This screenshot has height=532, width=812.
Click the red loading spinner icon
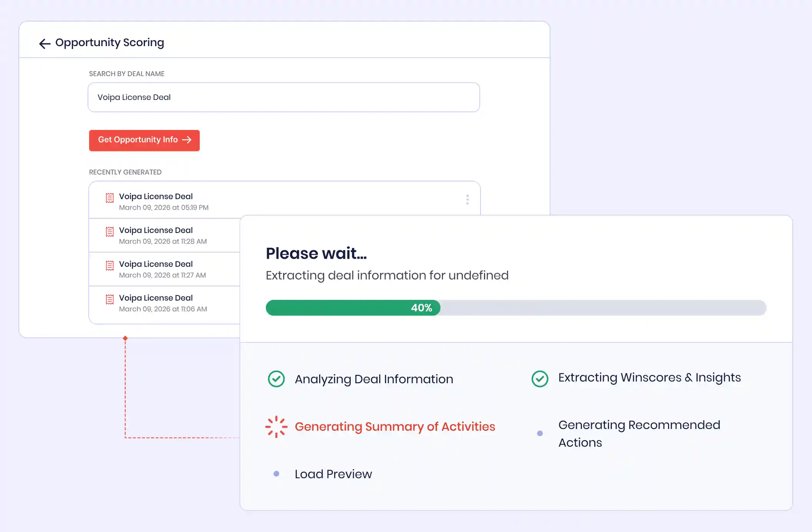click(276, 427)
